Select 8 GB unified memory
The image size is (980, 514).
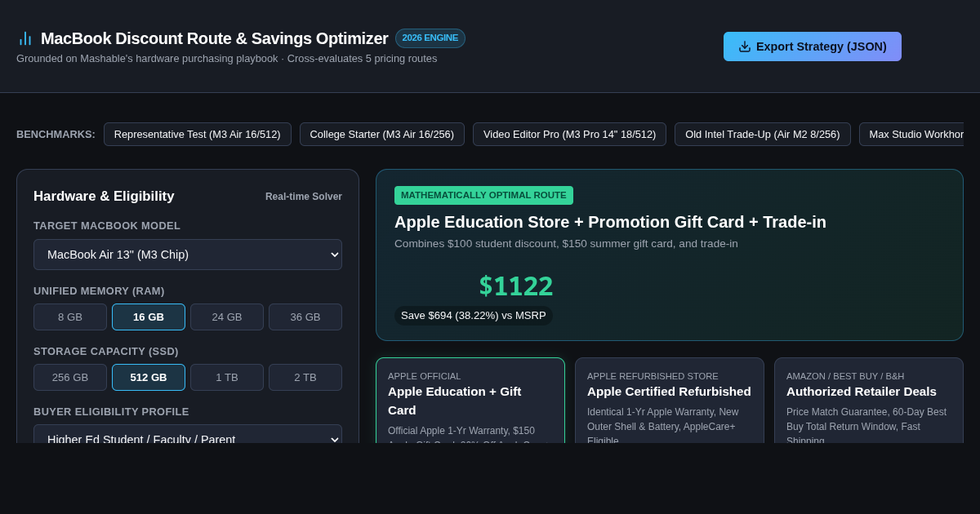(70, 317)
